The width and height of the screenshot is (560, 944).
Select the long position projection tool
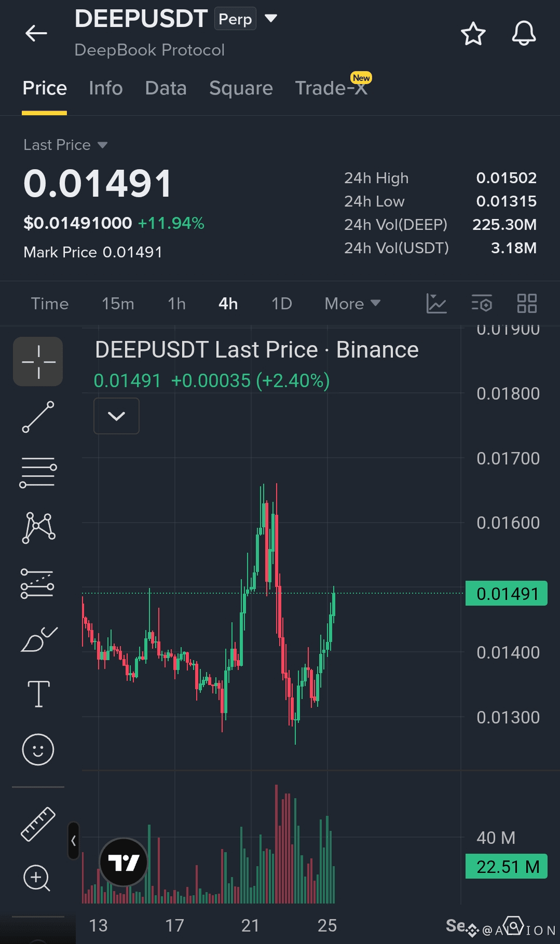coord(37,583)
